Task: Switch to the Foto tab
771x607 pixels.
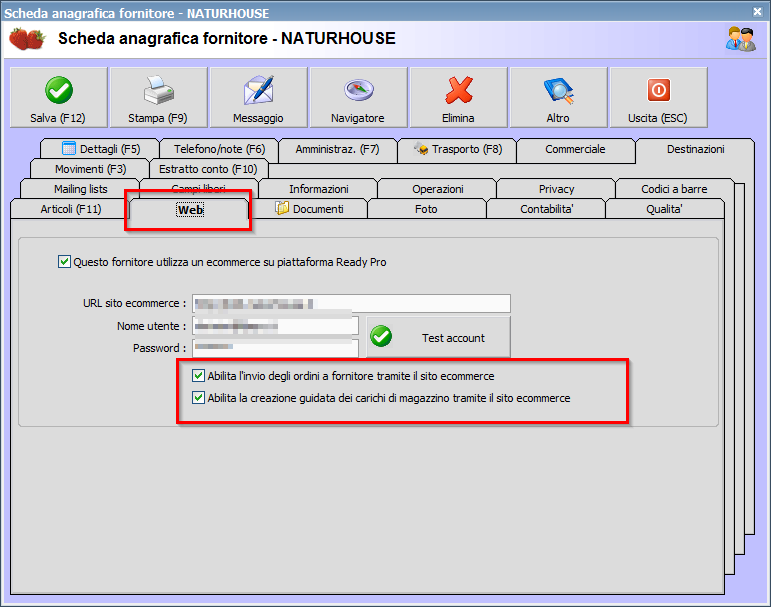Action: point(426,209)
